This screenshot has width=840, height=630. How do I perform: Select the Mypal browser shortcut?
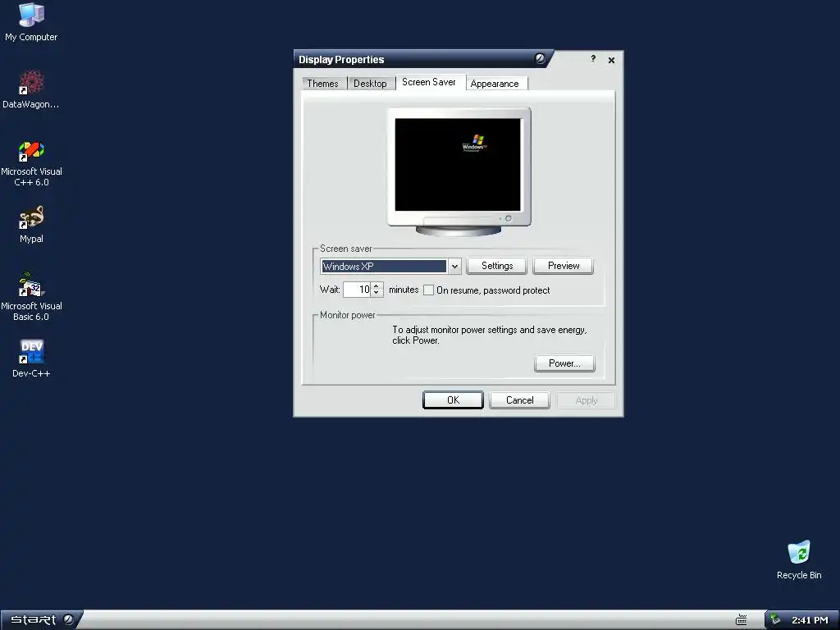(31, 225)
